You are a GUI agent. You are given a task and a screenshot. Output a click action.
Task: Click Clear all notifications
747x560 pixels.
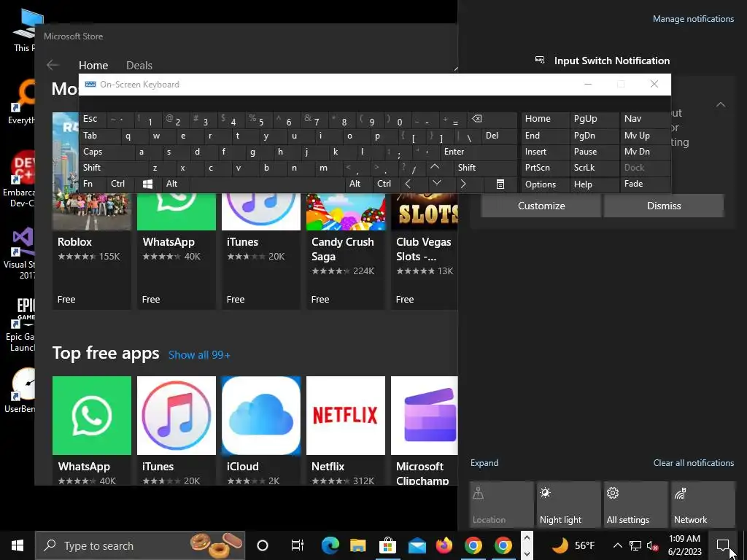tap(693, 463)
